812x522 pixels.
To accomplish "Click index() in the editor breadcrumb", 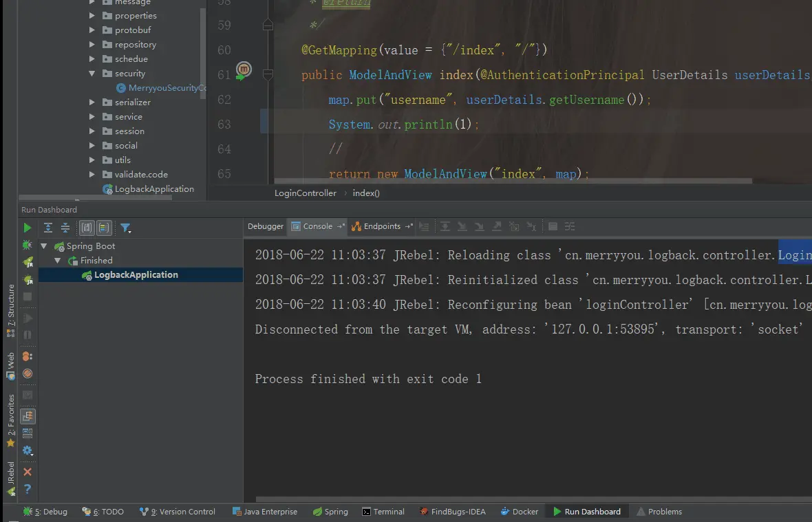I will click(366, 193).
